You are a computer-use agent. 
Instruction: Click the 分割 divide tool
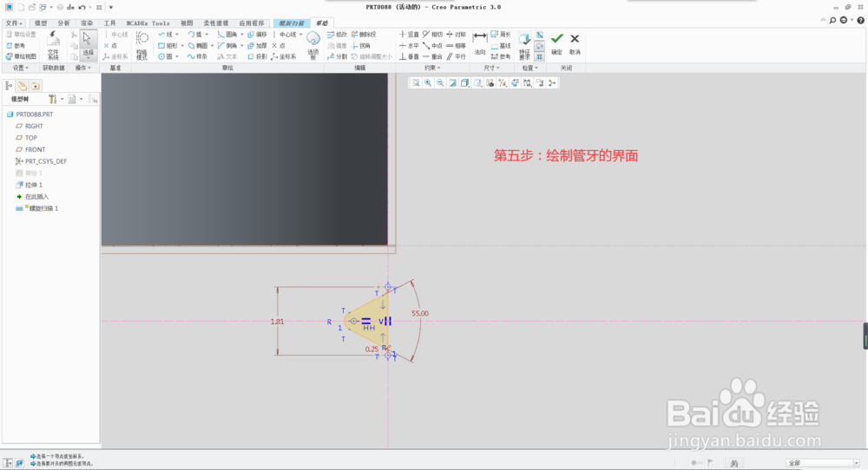[337, 56]
